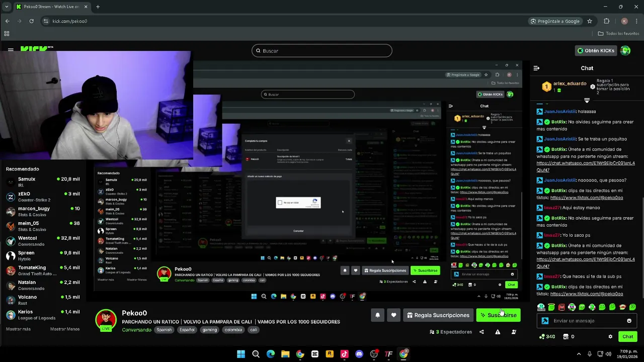
Task: Click the heart follow icon
Action: point(393,315)
